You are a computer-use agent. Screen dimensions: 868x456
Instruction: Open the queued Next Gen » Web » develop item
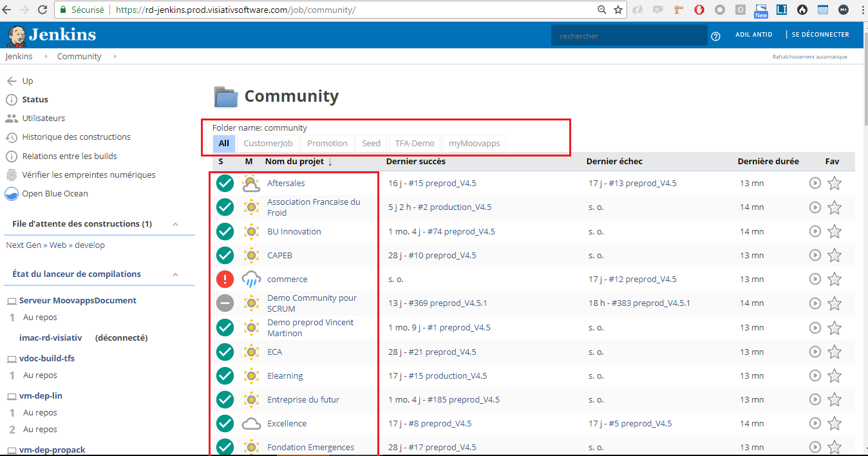point(55,245)
